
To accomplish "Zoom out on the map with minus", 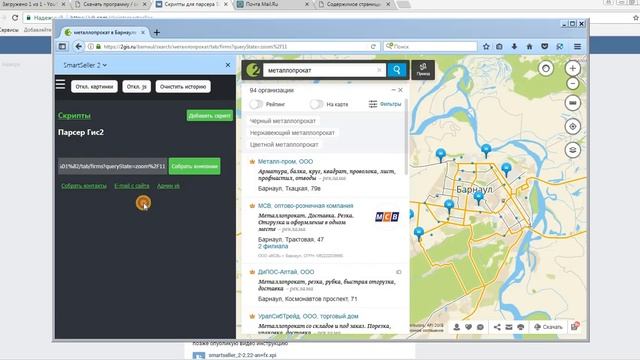I will (573, 84).
